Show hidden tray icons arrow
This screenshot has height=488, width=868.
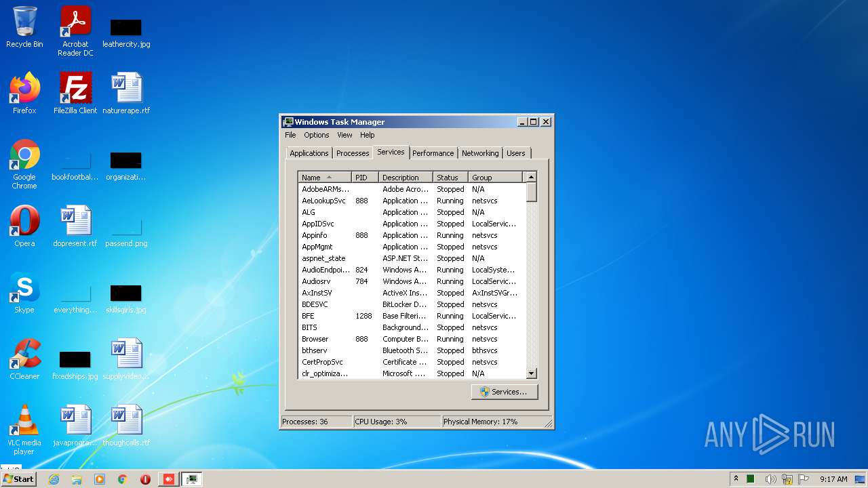point(736,479)
